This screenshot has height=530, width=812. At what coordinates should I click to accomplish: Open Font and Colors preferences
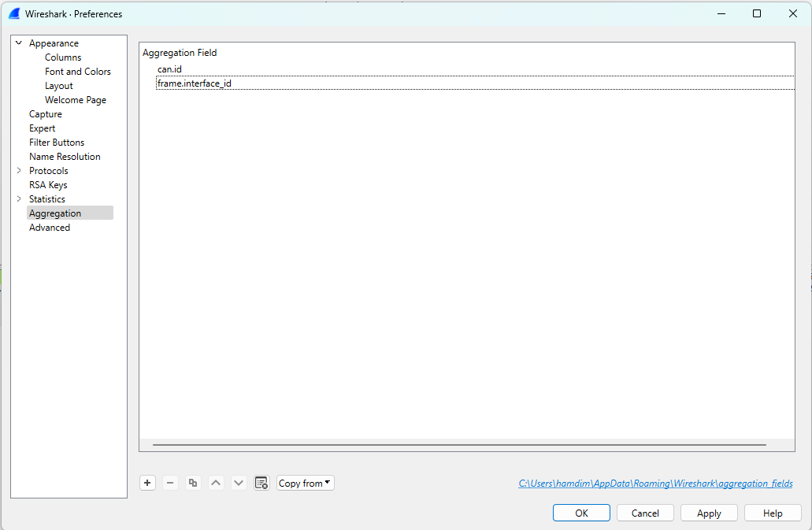[x=78, y=72]
